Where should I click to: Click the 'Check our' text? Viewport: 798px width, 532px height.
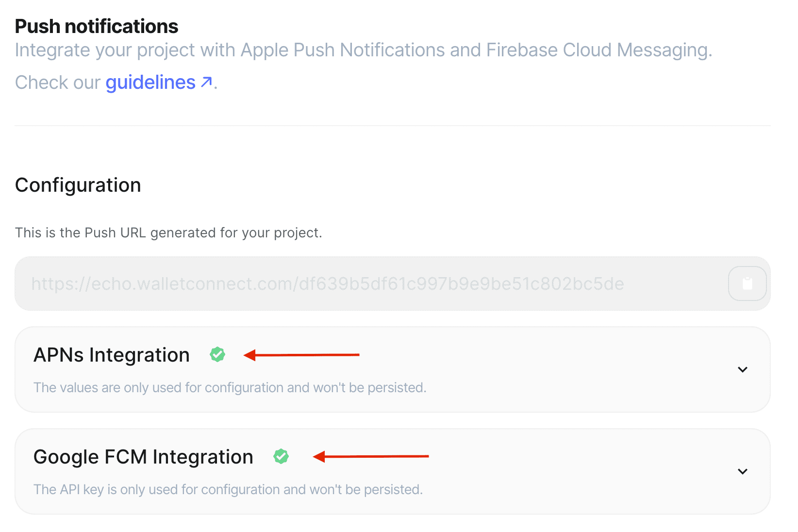pos(58,83)
